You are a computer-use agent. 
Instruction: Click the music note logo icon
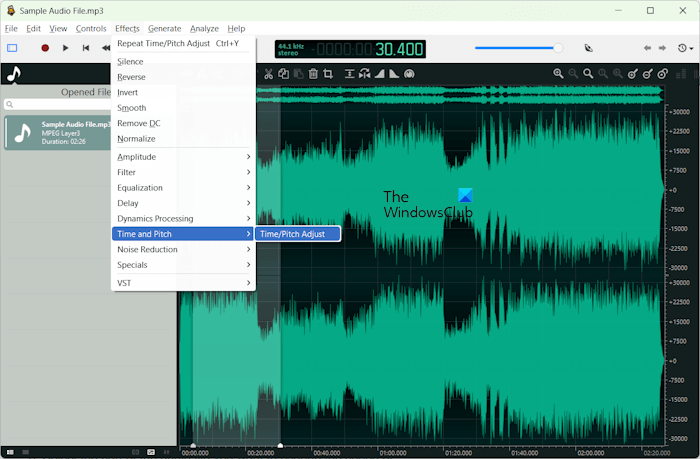[x=13, y=74]
